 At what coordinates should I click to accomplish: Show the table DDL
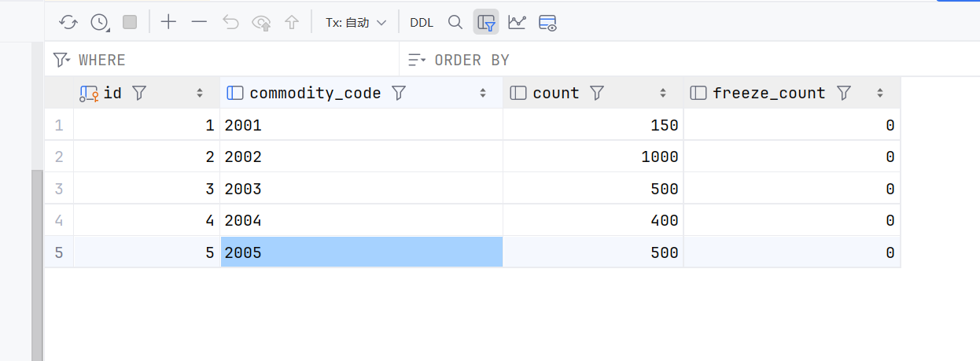pos(422,23)
